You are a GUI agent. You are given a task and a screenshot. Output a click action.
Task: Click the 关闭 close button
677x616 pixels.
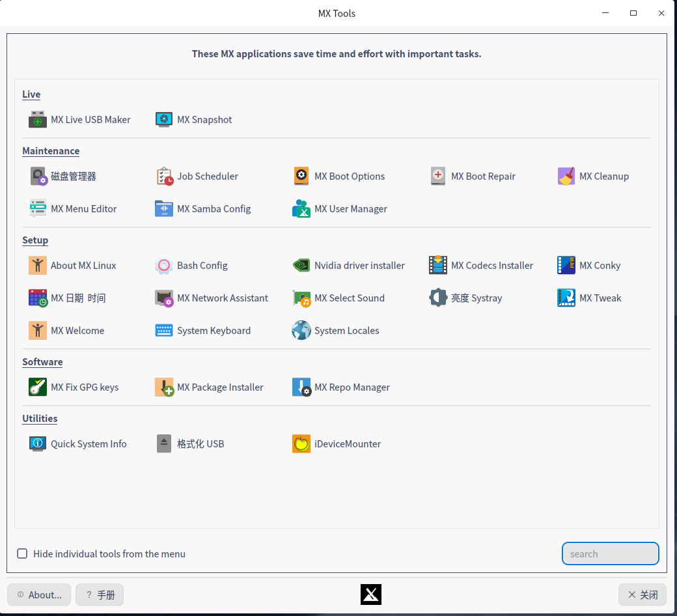point(642,595)
